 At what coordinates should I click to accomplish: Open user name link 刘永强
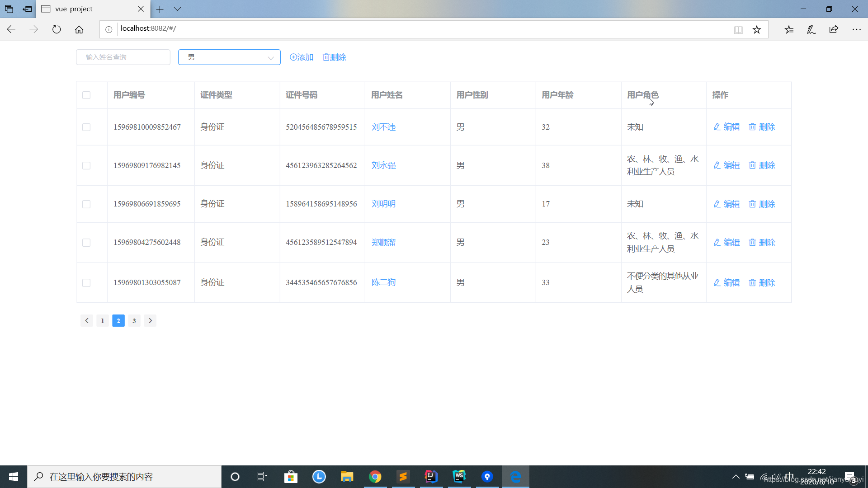383,165
